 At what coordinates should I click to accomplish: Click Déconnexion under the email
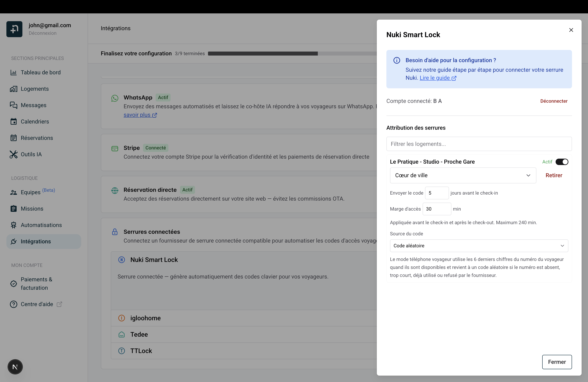click(42, 33)
